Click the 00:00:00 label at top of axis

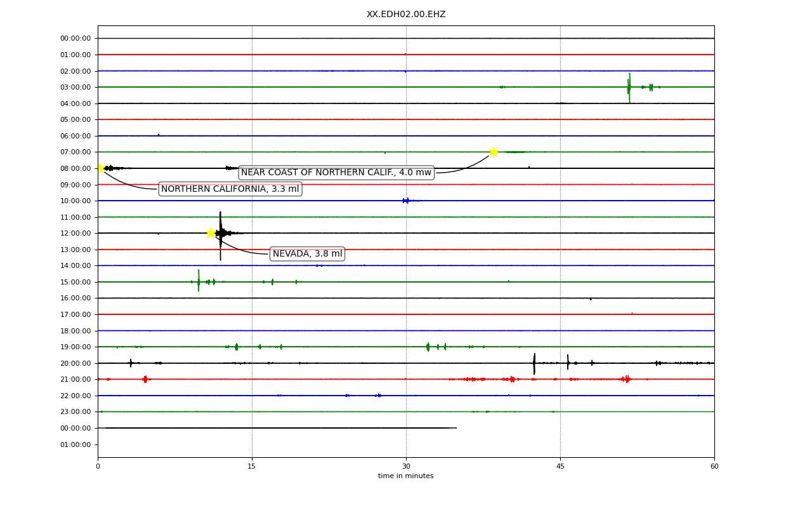75,38
